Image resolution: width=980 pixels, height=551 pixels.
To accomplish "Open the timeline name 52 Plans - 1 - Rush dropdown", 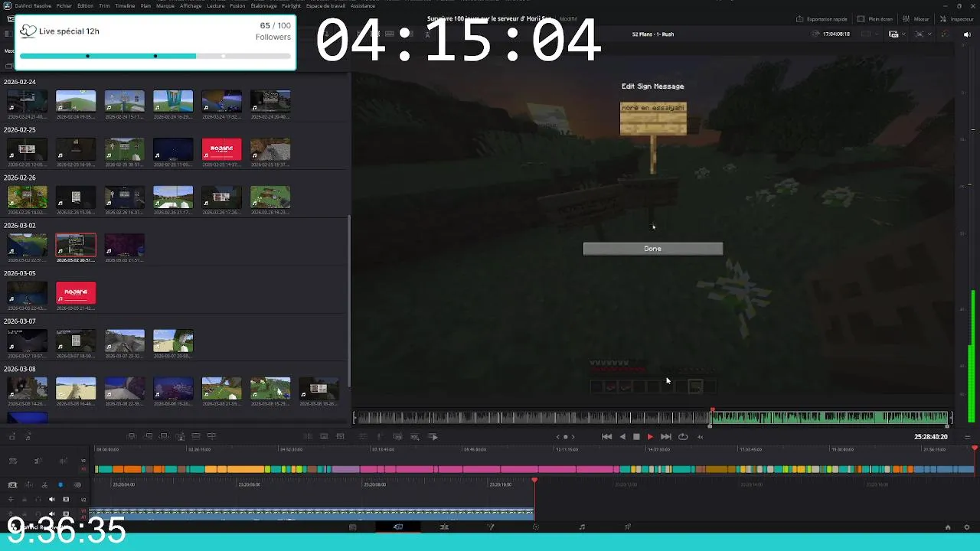I will pos(653,34).
